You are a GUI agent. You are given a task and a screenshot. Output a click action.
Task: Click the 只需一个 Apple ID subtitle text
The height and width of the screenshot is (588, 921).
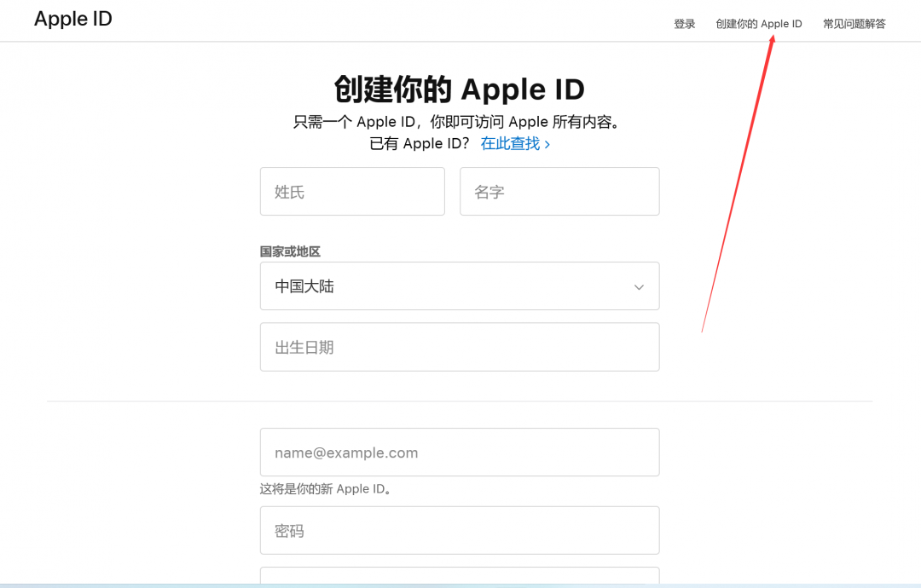(x=457, y=122)
